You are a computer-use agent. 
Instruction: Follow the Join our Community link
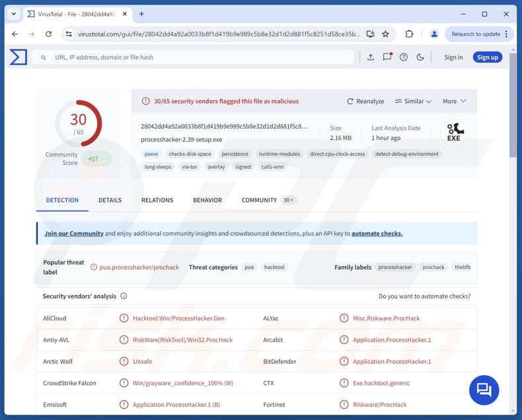74,234
